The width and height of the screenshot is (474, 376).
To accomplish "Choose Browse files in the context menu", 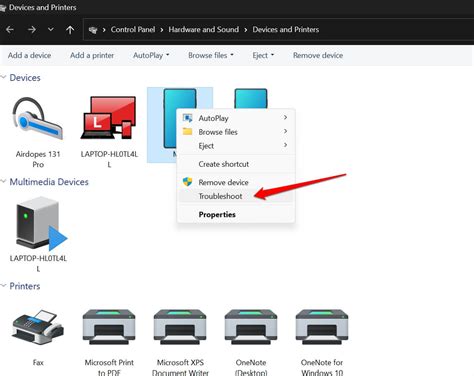I will [x=236, y=132].
